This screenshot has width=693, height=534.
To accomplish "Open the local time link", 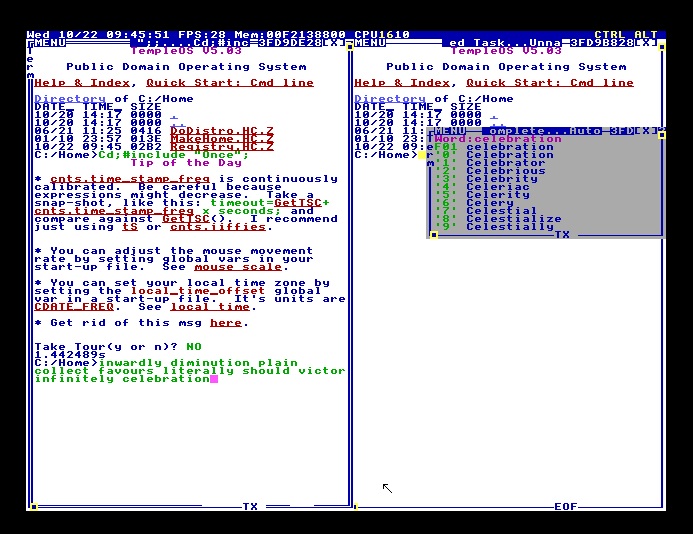I will [210, 307].
